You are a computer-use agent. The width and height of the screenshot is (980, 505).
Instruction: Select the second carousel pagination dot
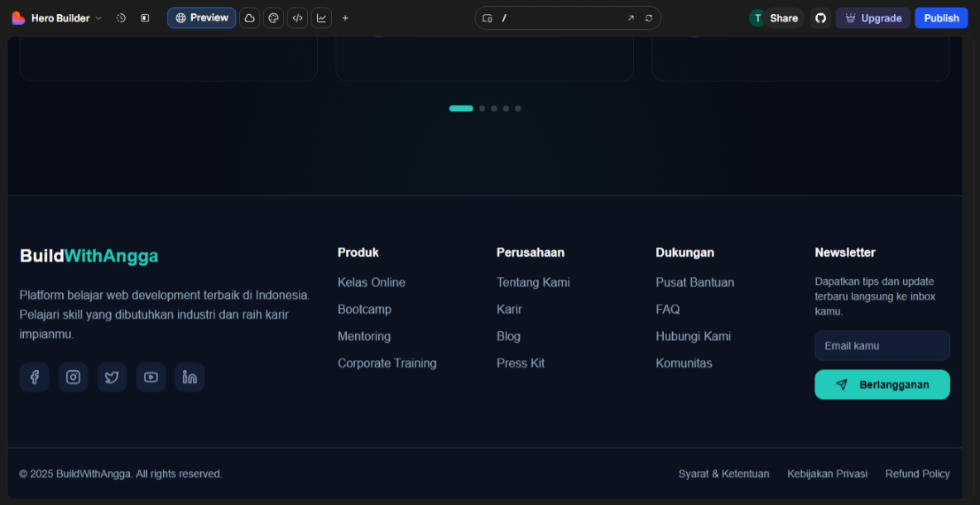coord(482,108)
